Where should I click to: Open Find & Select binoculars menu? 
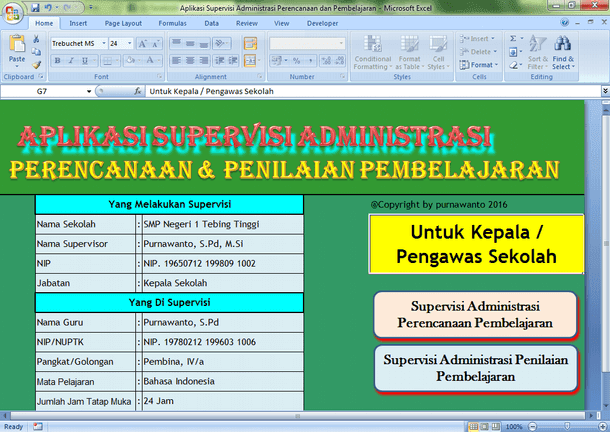[563, 52]
